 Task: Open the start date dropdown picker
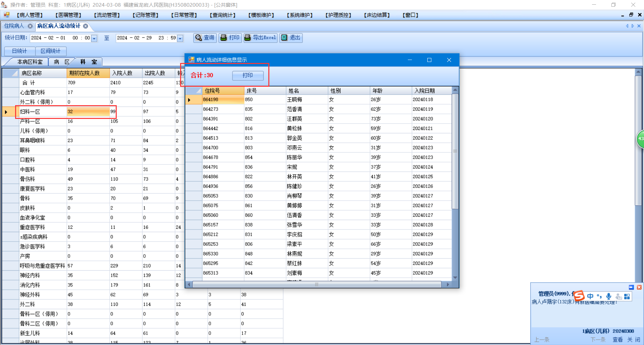94,39
